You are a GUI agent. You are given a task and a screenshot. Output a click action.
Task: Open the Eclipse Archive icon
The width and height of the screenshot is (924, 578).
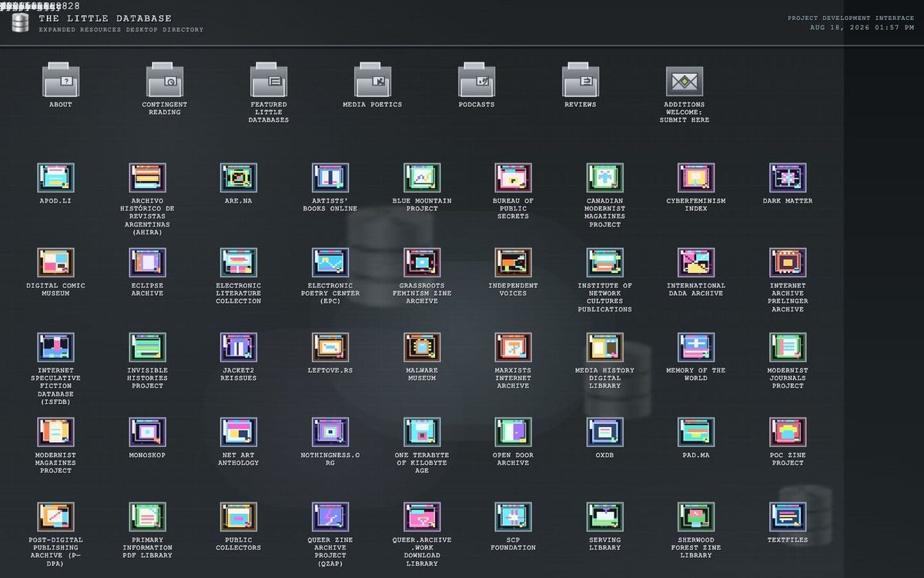click(x=147, y=262)
